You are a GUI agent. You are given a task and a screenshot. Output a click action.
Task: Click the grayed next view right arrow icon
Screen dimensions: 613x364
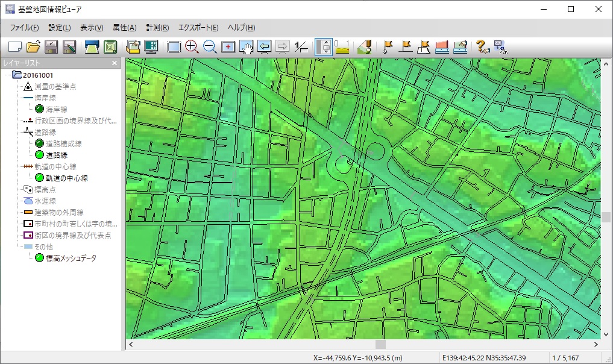click(282, 47)
